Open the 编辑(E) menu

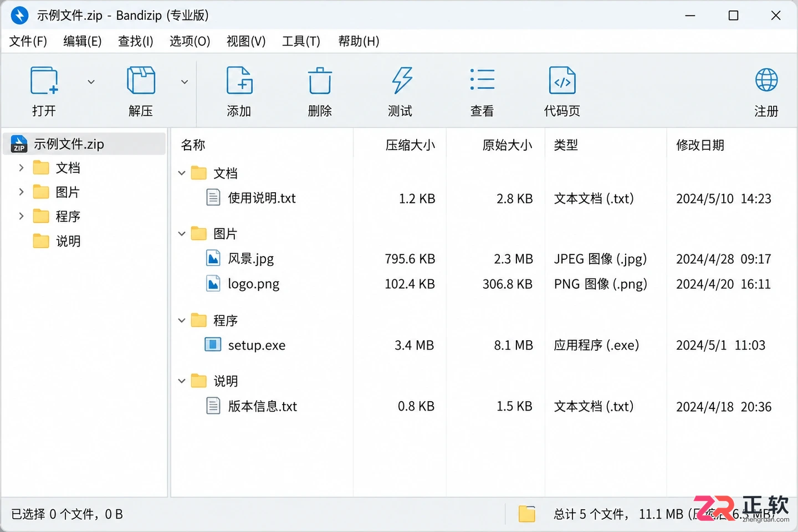click(83, 42)
